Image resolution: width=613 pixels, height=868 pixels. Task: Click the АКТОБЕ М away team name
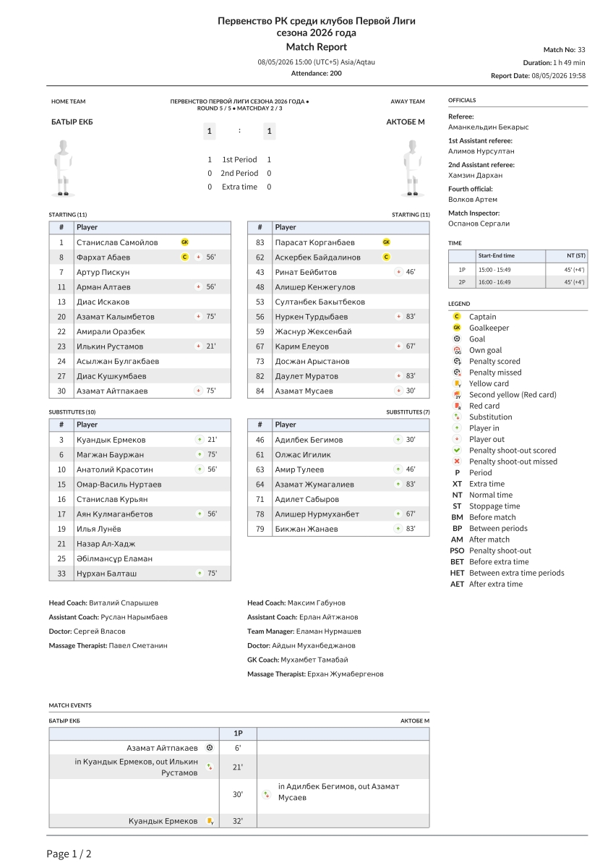coord(406,122)
